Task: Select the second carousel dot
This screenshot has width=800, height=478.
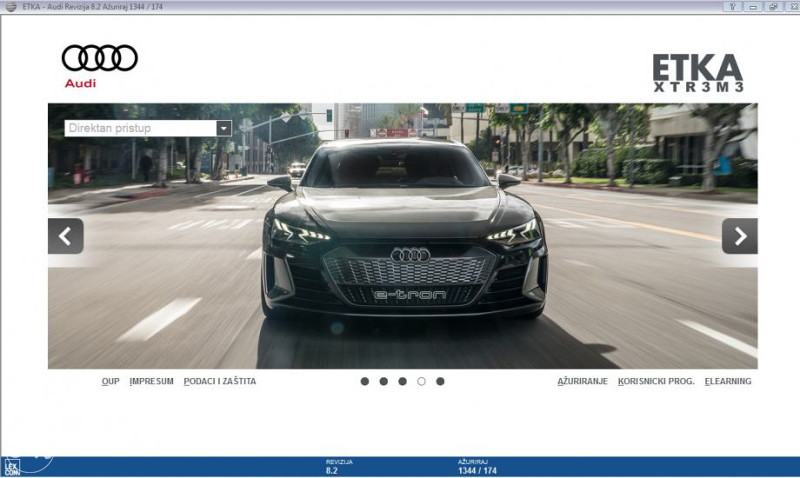Action: coord(384,381)
